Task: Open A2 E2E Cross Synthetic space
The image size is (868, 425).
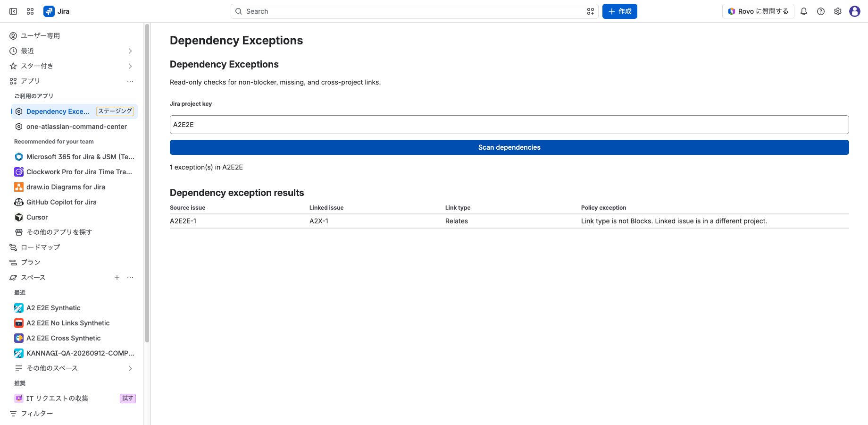Action: 75,338
